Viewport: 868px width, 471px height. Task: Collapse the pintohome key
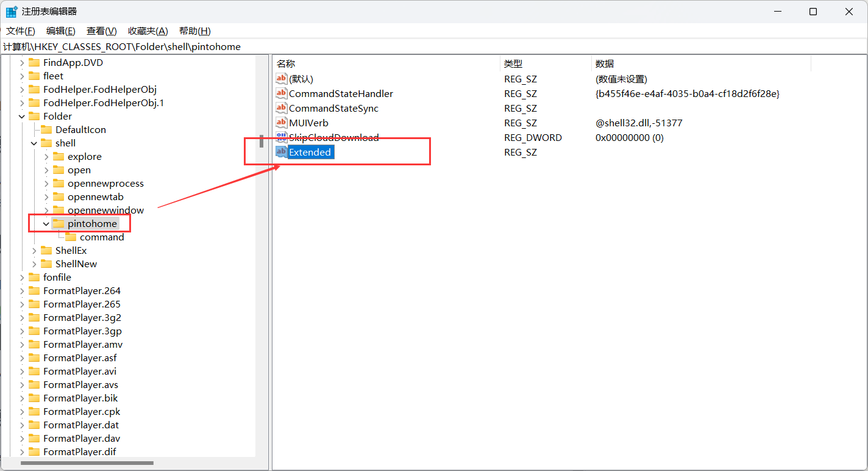click(x=46, y=223)
